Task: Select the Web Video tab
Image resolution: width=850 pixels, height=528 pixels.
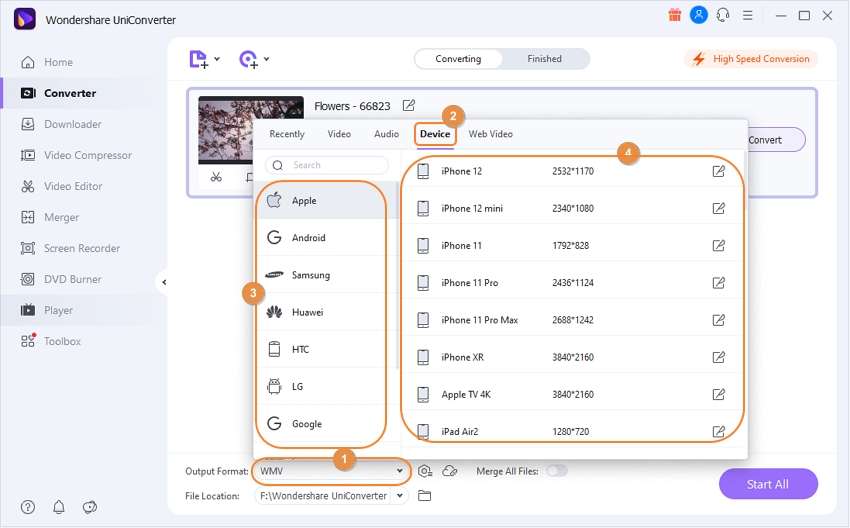Action: pos(491,134)
